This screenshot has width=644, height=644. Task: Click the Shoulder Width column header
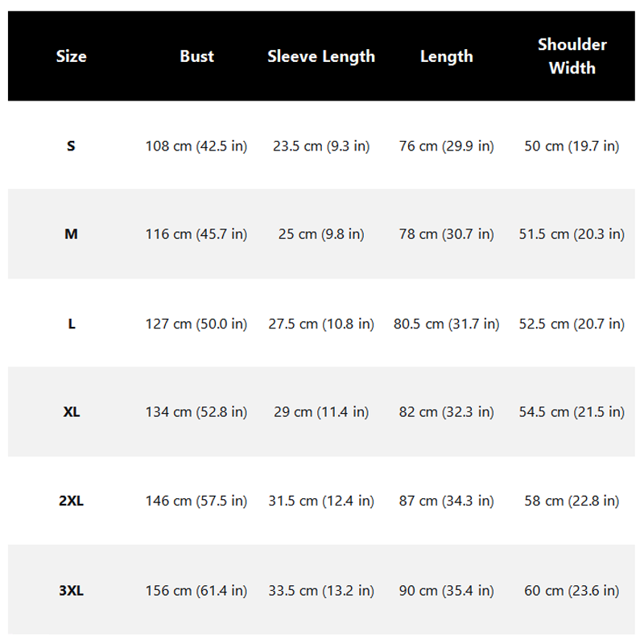(572, 56)
